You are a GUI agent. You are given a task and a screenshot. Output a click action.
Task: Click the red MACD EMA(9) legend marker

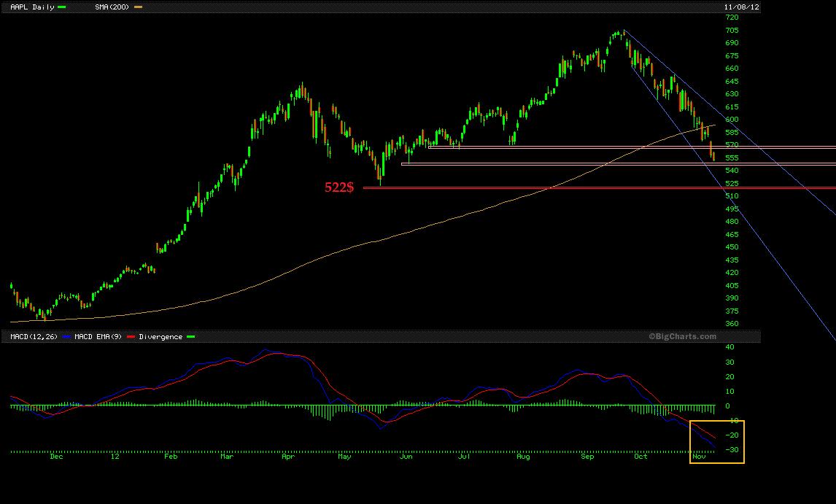pos(130,336)
